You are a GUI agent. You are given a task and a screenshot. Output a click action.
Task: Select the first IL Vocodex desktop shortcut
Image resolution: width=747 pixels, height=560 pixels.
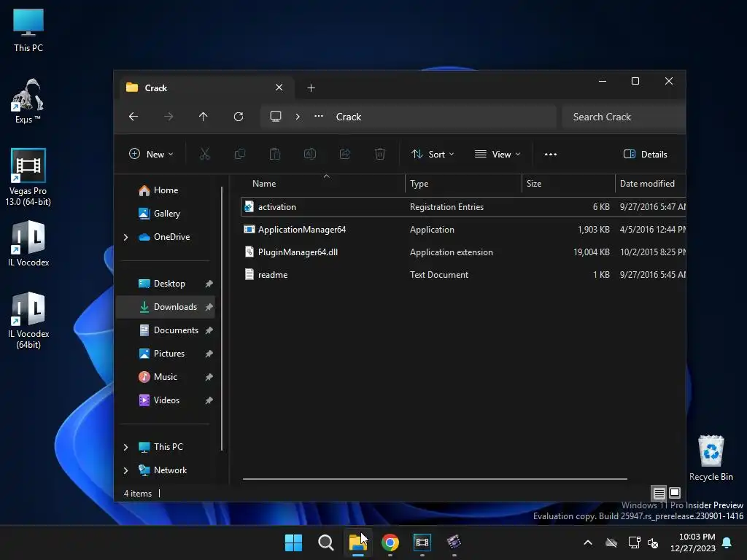pyautogui.click(x=28, y=244)
